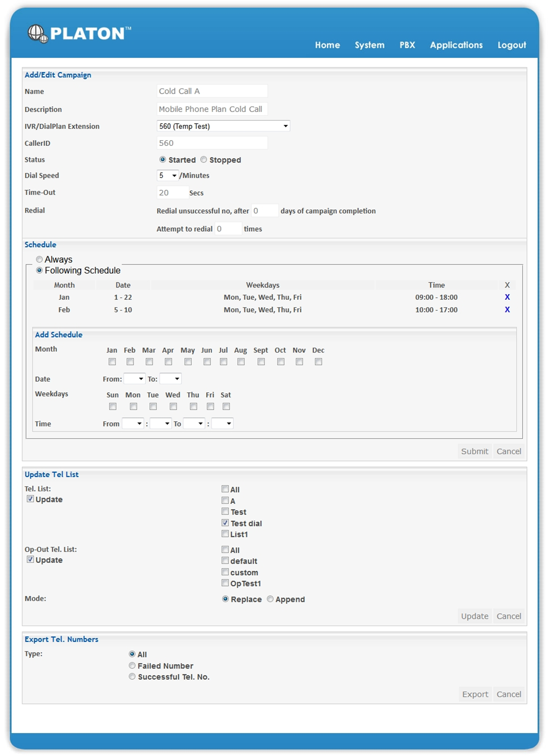Set status to Stopped
553x756 pixels.
tap(204, 160)
